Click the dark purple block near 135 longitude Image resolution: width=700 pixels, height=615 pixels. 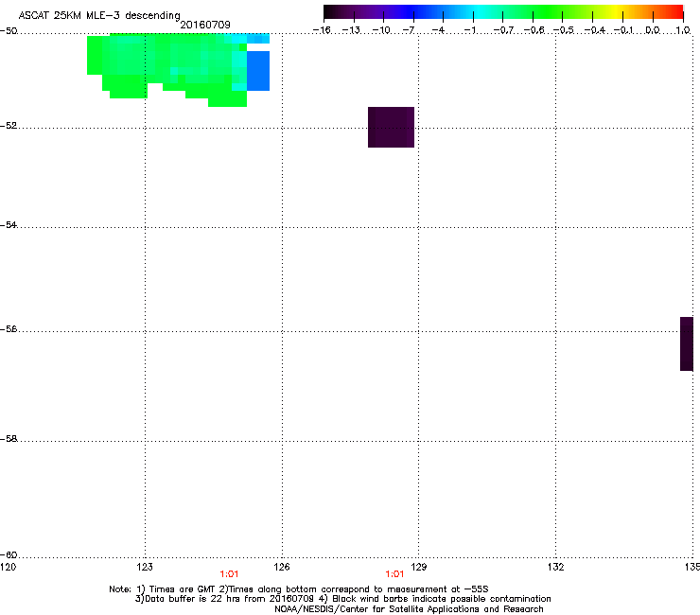[x=687, y=343]
